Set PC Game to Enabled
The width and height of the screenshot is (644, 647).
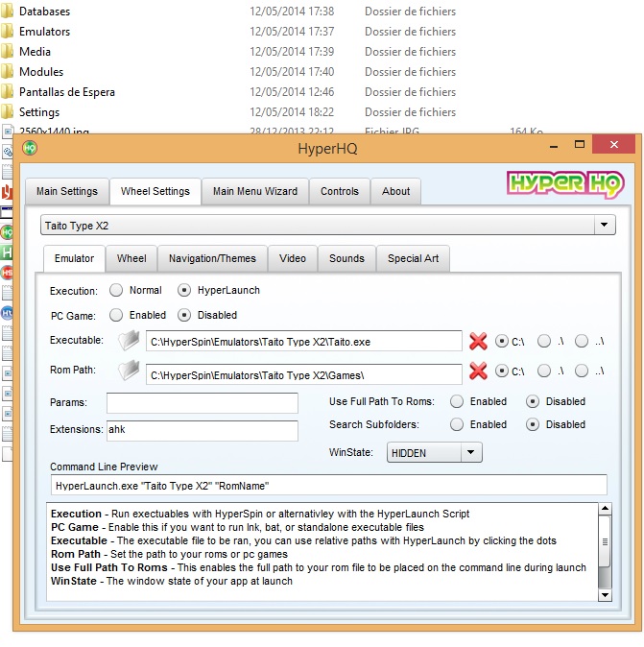coord(116,315)
